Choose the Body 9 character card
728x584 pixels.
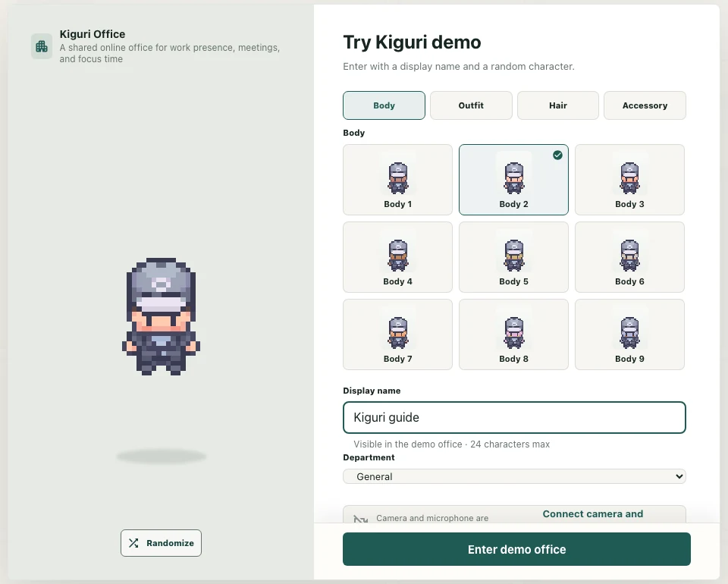tap(629, 334)
